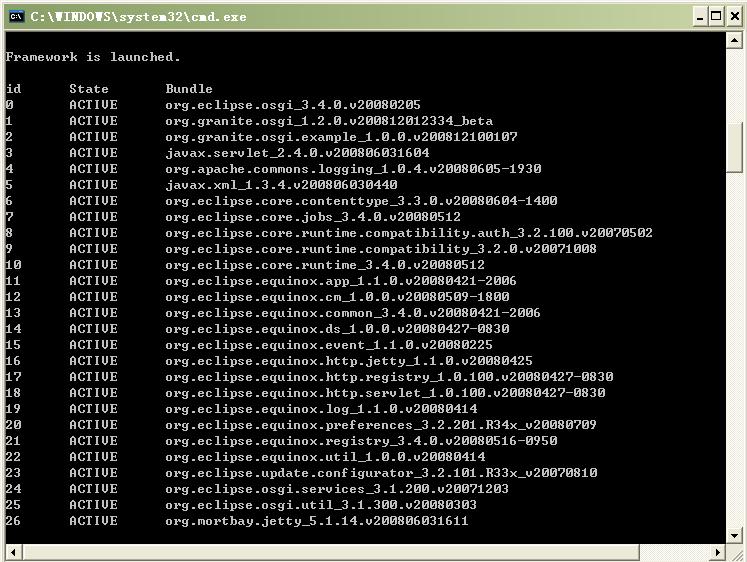Click the 'Bundle' column header

(x=189, y=89)
